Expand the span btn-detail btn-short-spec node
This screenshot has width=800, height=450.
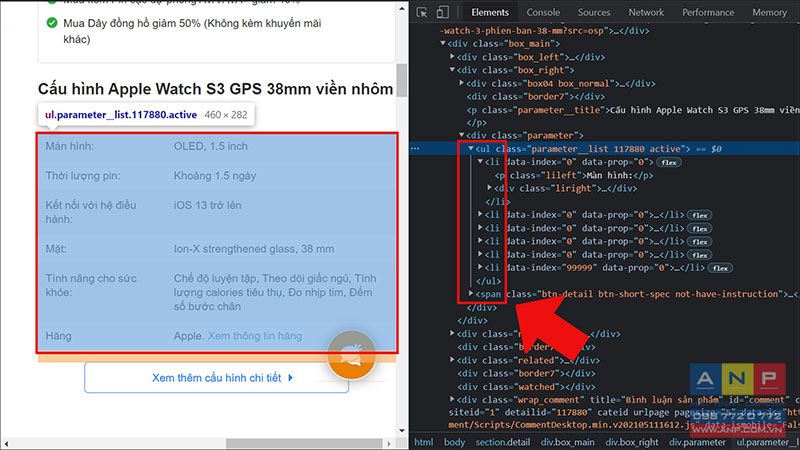tap(471, 293)
